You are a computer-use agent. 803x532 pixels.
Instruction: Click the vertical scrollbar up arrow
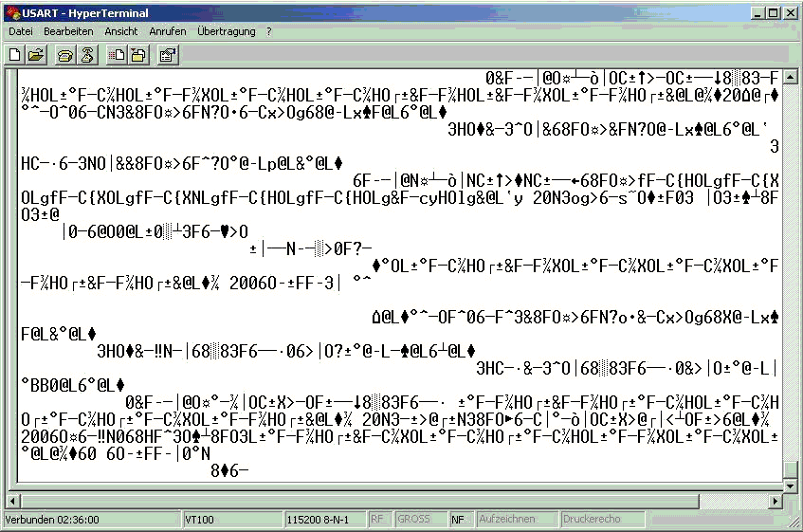point(790,78)
